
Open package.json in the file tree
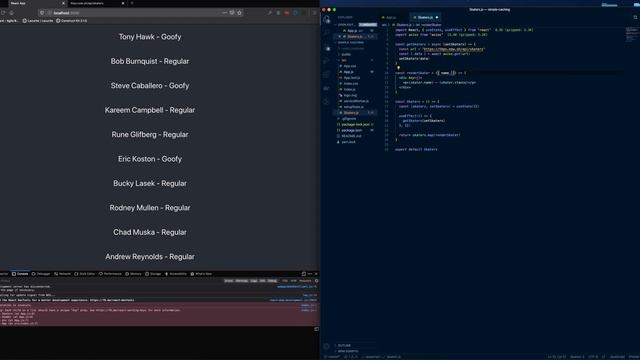point(351,130)
